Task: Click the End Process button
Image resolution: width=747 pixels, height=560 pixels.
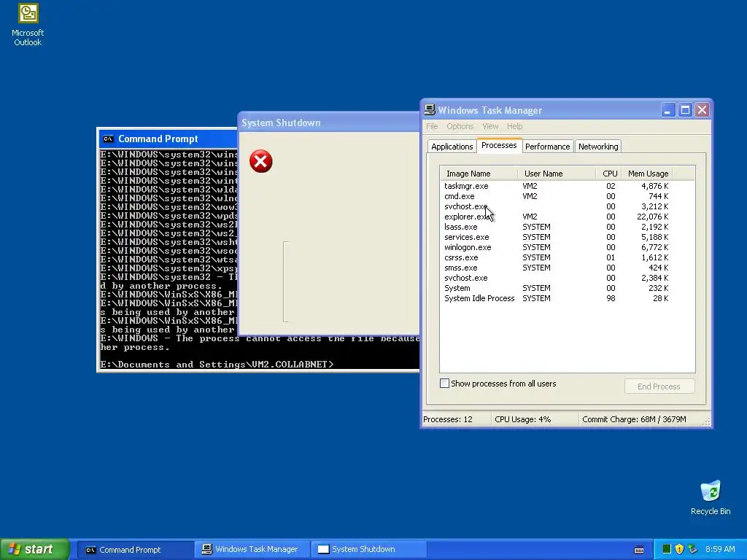Action: pyautogui.click(x=659, y=386)
